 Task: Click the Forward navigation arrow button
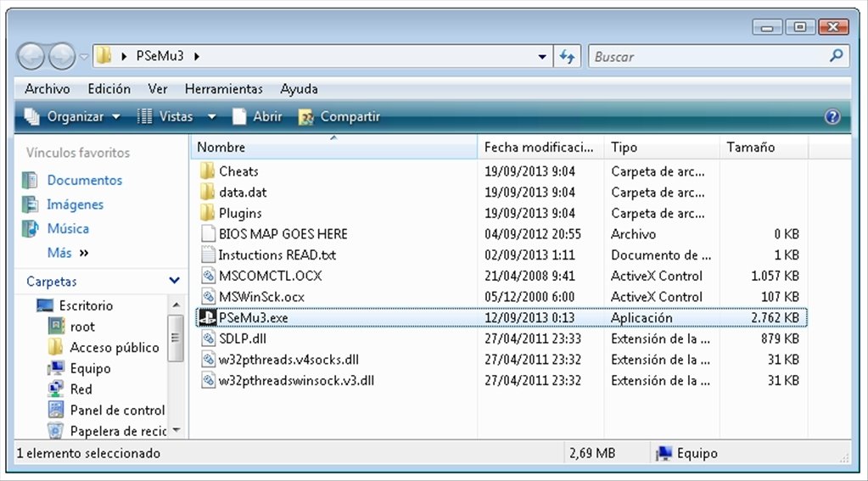tap(62, 56)
